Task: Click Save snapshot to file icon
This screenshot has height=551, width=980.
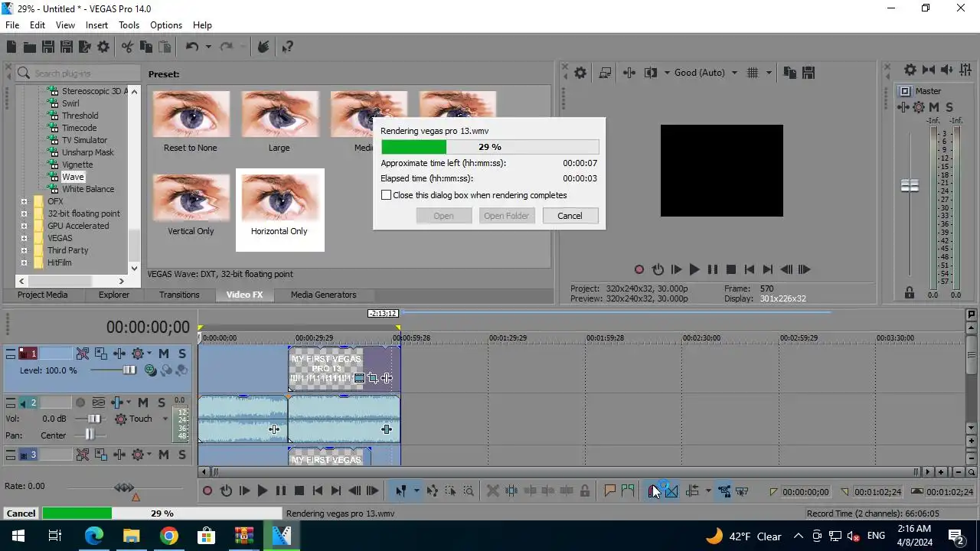Action: pyautogui.click(x=808, y=73)
